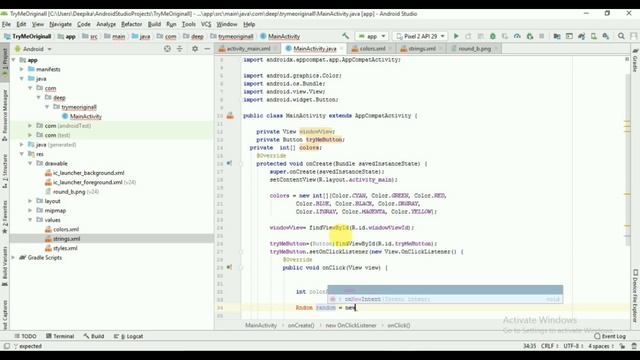
Task: Run the app with the green play icon
Action: (456, 36)
